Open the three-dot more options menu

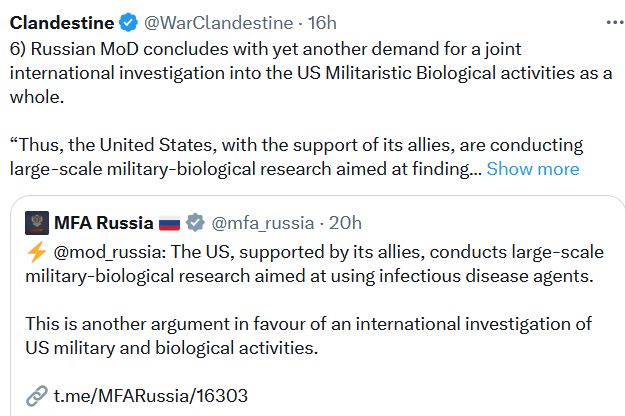coord(610,21)
